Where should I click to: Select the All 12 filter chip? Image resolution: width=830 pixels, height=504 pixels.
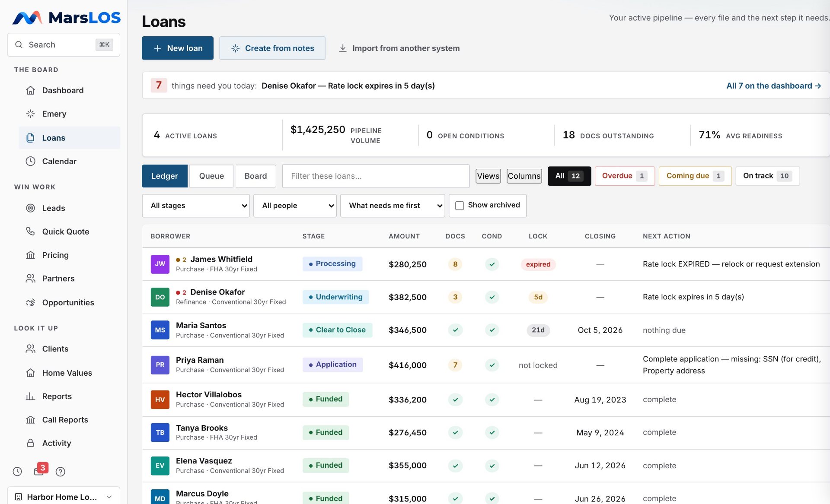pos(569,176)
